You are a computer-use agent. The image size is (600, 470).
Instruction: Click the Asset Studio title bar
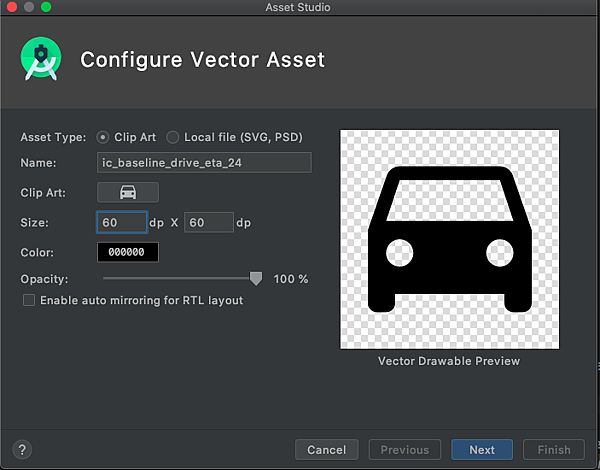(x=300, y=7)
